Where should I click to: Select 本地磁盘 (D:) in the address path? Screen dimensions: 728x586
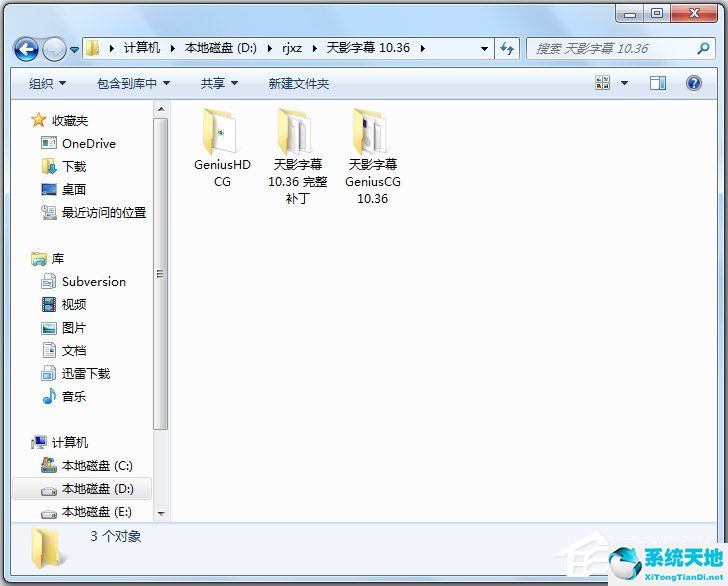click(x=221, y=48)
